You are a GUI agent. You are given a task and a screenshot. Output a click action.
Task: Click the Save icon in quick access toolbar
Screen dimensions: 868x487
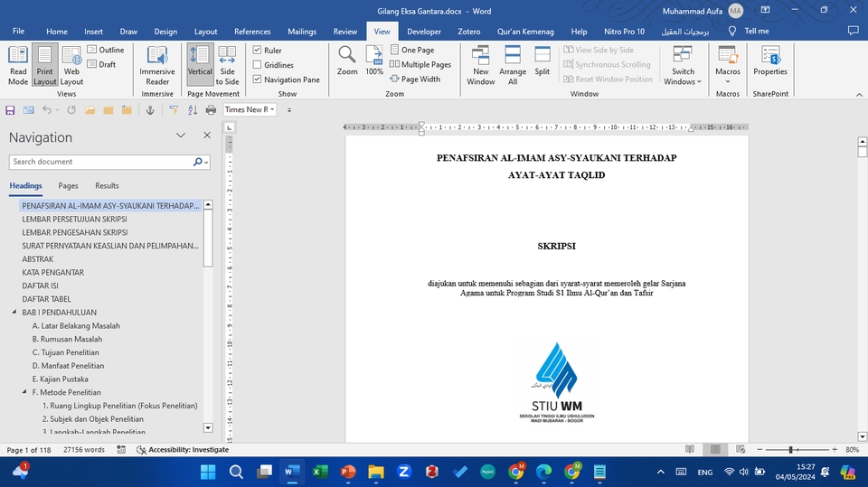[x=10, y=110]
